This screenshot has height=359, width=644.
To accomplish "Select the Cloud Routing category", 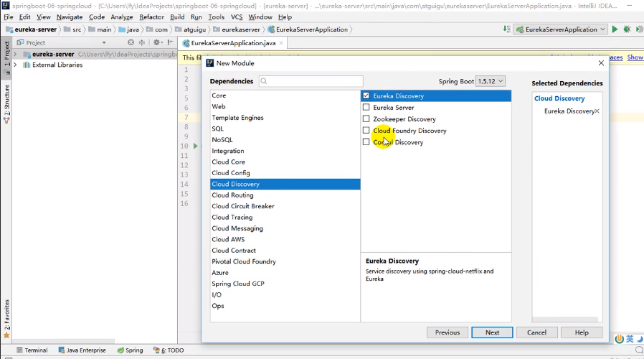I will pos(285,195).
